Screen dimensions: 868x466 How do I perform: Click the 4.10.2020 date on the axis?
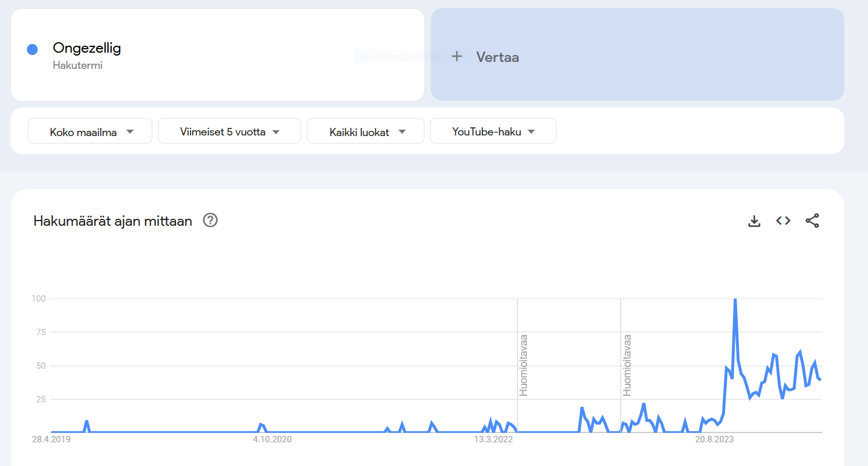point(272,439)
